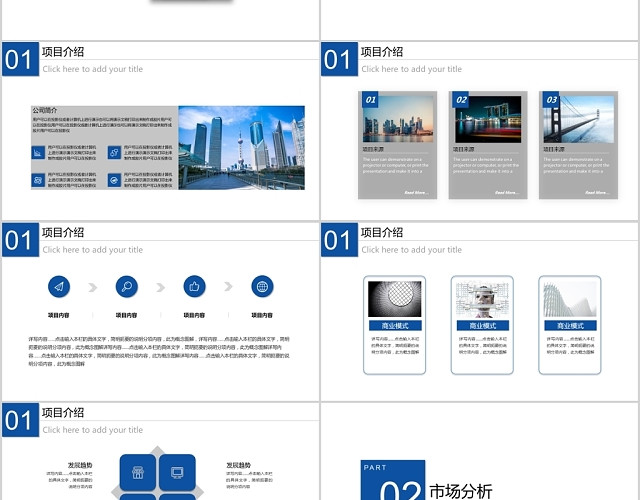Select the black-and-white dome ceiling image
The width and height of the screenshot is (640, 500).
pos(395,299)
